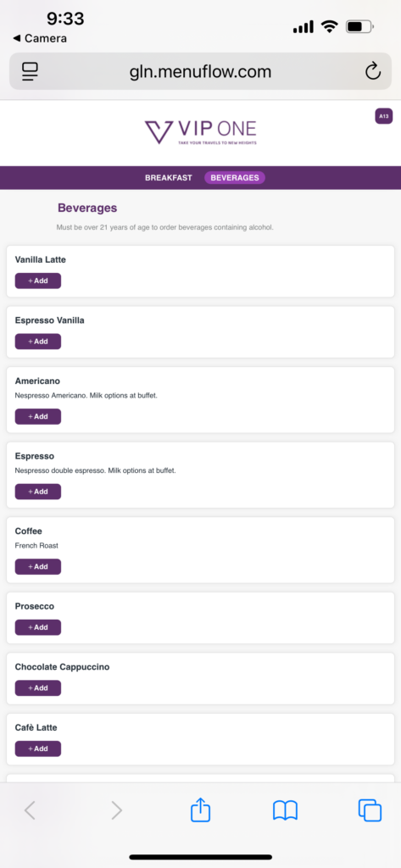Tap the Safari reload page icon
The width and height of the screenshot is (401, 868).
point(373,71)
